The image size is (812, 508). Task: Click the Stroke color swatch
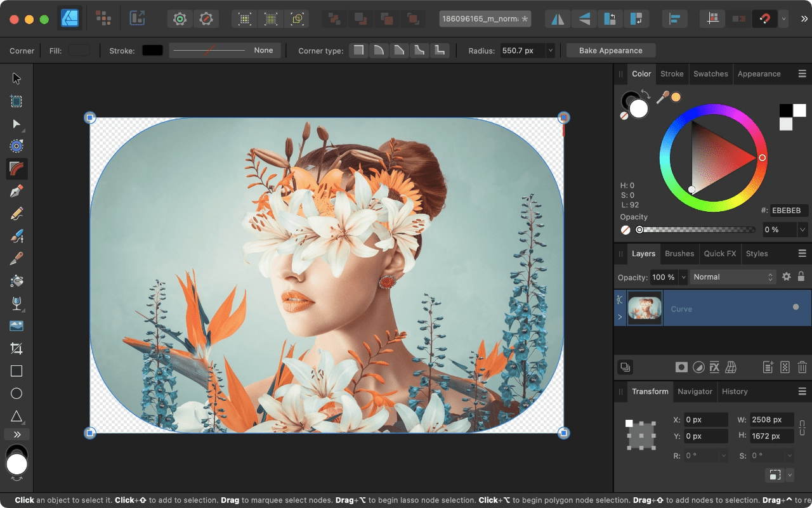[152, 50]
